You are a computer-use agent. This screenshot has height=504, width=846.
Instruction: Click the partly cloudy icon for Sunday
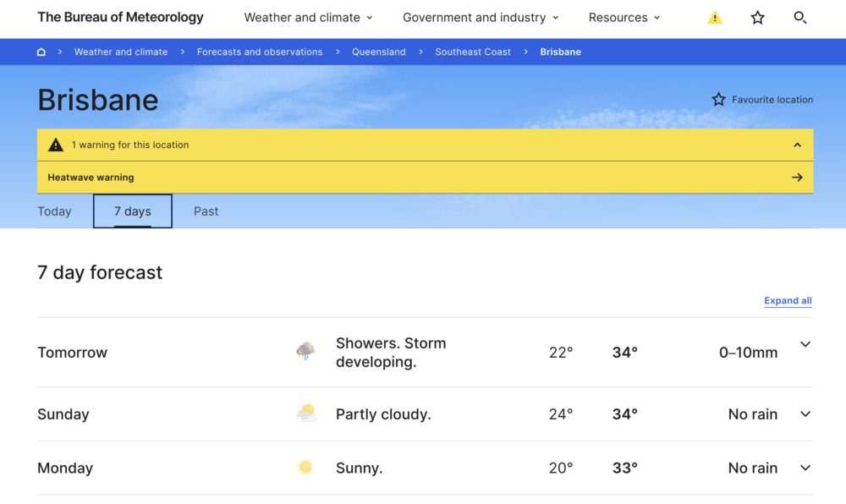305,414
